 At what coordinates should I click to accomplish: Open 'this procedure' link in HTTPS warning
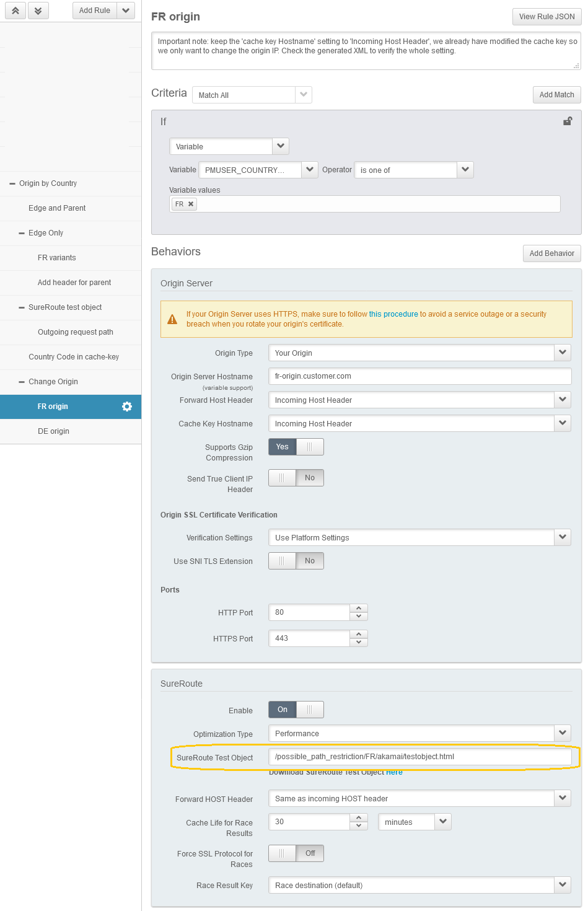tap(393, 314)
